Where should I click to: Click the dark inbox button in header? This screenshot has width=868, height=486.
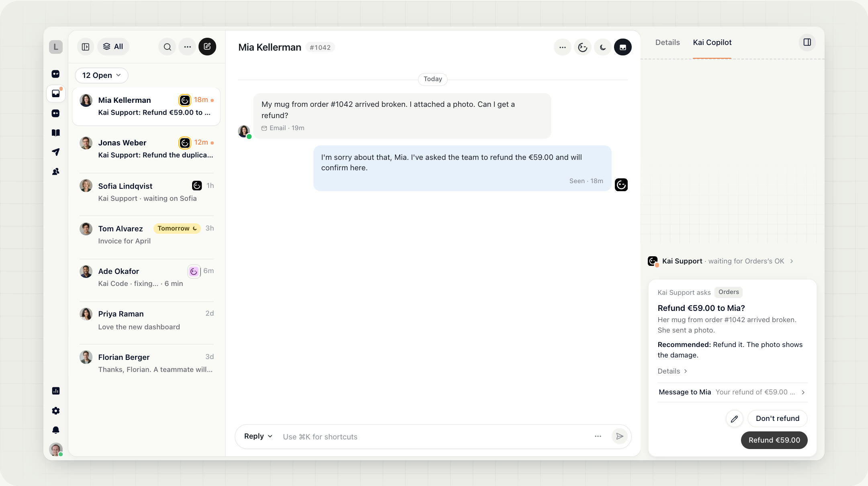pos(623,47)
